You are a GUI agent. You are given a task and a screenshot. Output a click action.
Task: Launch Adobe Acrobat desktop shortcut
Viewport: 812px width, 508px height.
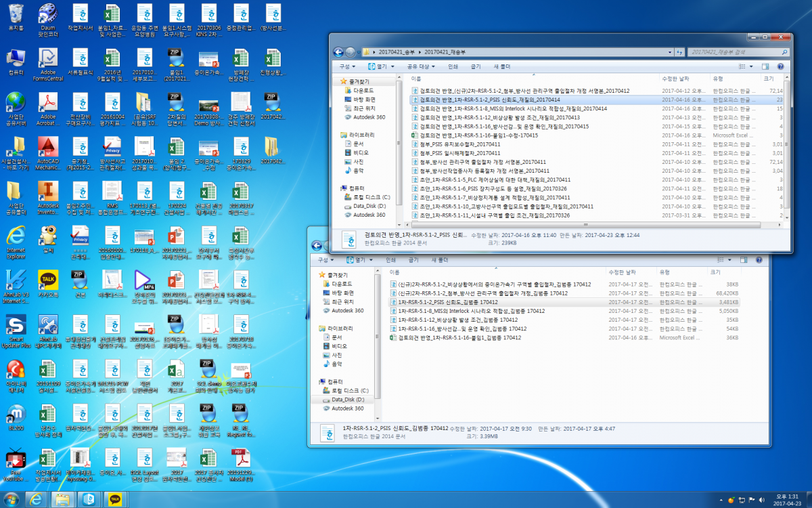[47, 110]
